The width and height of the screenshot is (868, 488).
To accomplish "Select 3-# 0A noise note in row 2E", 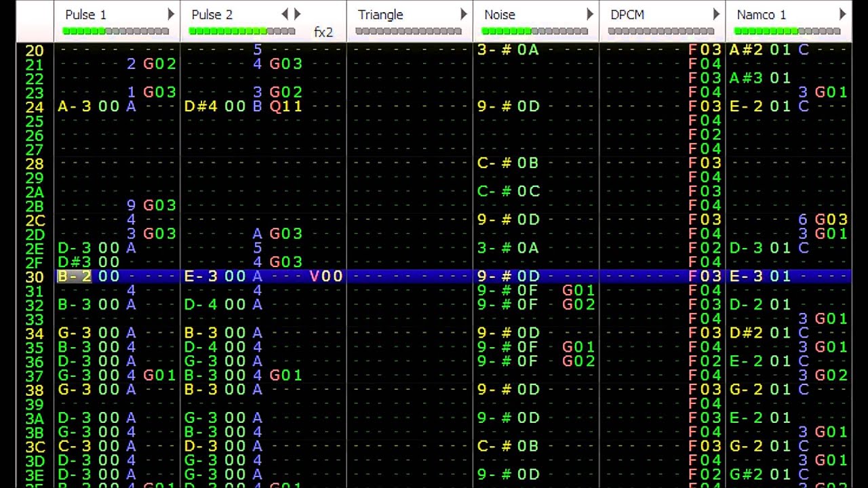I will point(509,248).
